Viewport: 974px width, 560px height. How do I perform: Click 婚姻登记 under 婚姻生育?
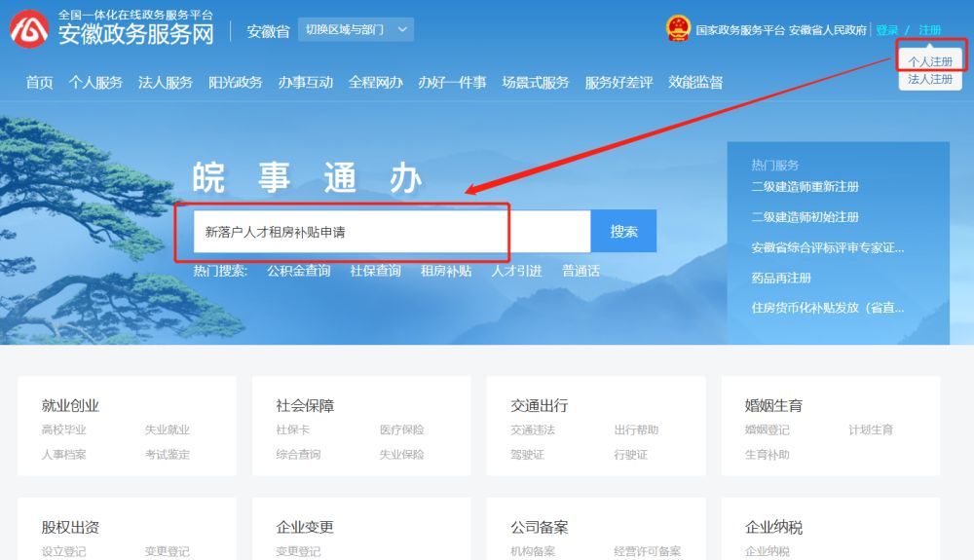point(768,429)
